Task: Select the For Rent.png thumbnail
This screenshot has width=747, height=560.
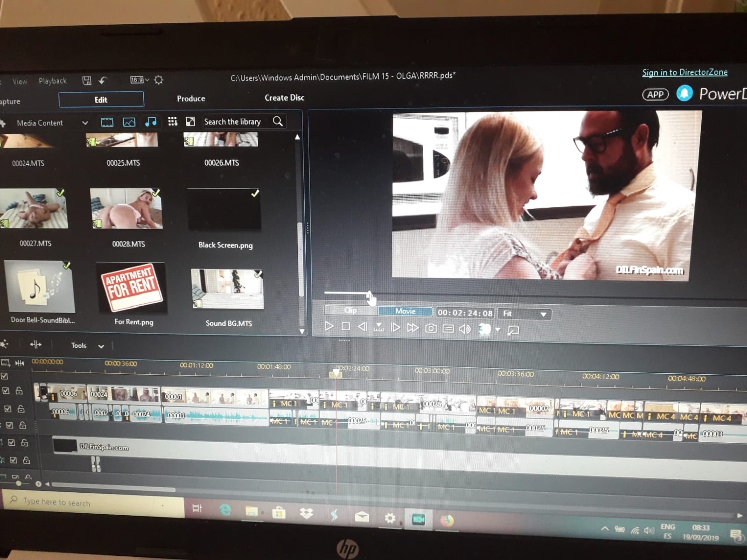Action: click(x=132, y=287)
